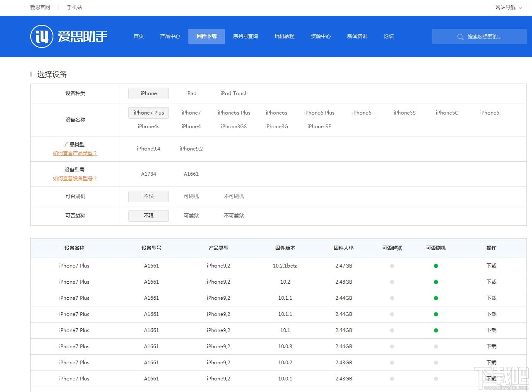Open 序列号查询 in the navigation bar

246,36
